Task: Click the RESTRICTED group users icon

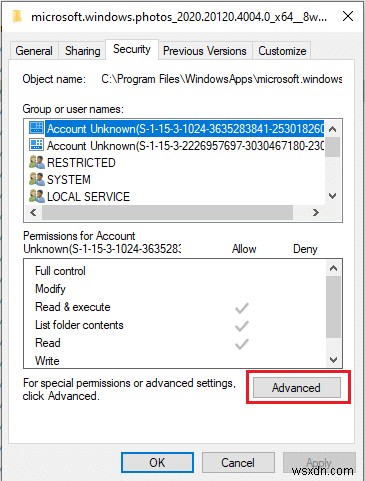Action: tap(37, 162)
